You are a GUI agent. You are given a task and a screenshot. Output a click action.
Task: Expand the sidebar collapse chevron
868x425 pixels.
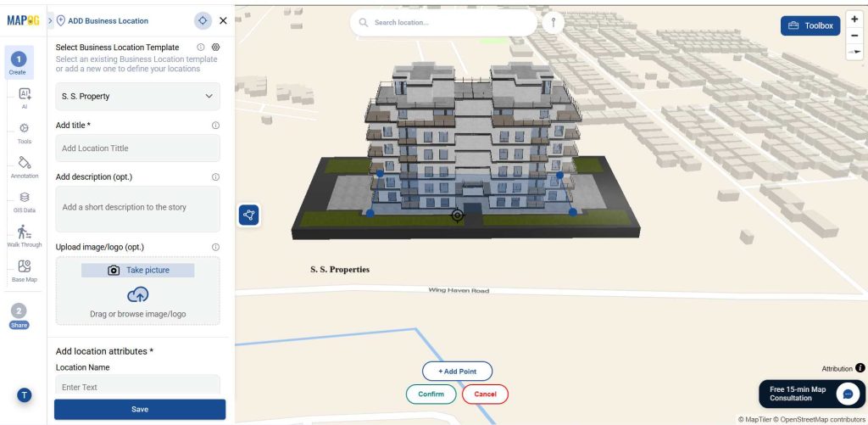50,21
